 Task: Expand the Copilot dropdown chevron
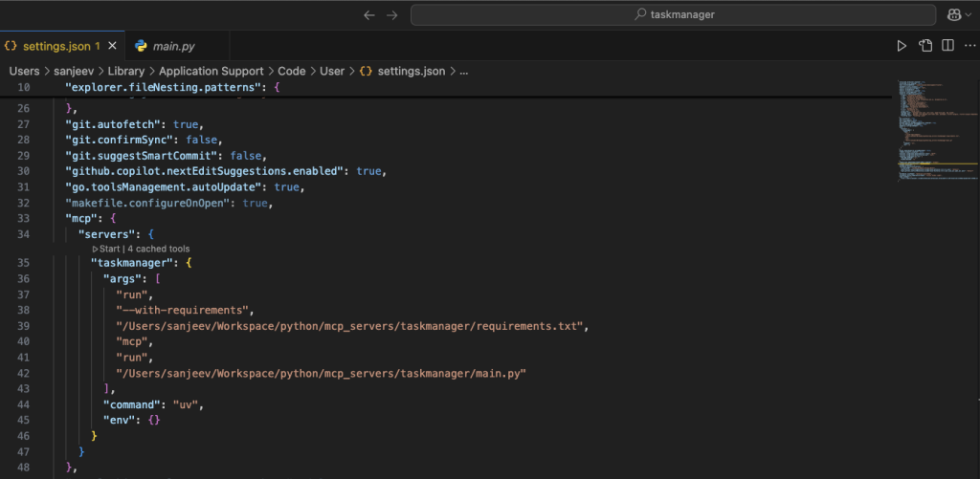coord(969,15)
